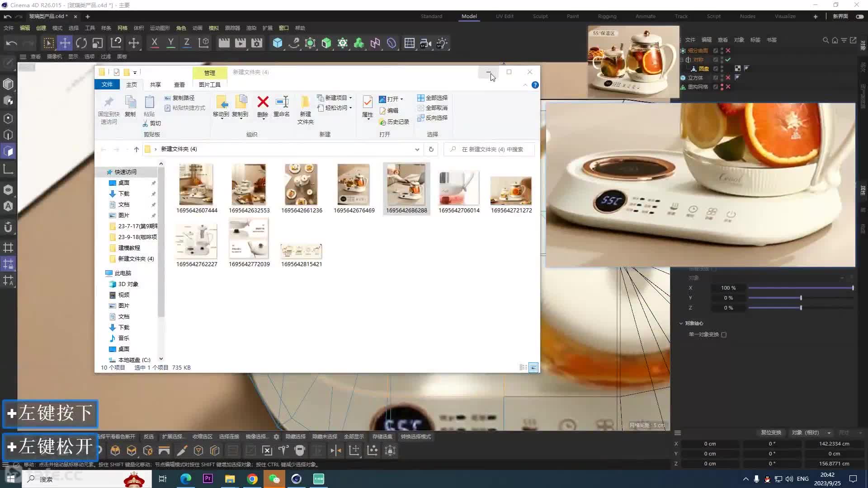Toggle Y axis lock
The image size is (868, 488).
click(x=171, y=43)
